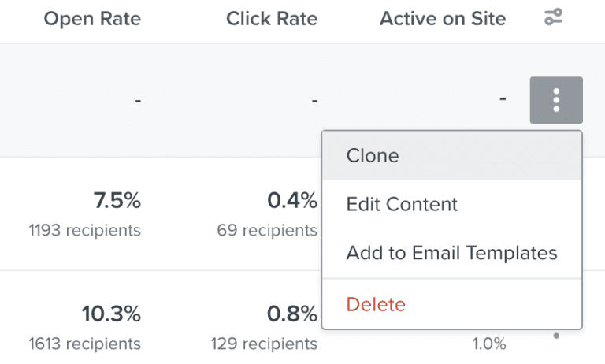Image resolution: width=605 pixels, height=364 pixels.
Task: Select Add to Email Templates option
Action: 452,253
